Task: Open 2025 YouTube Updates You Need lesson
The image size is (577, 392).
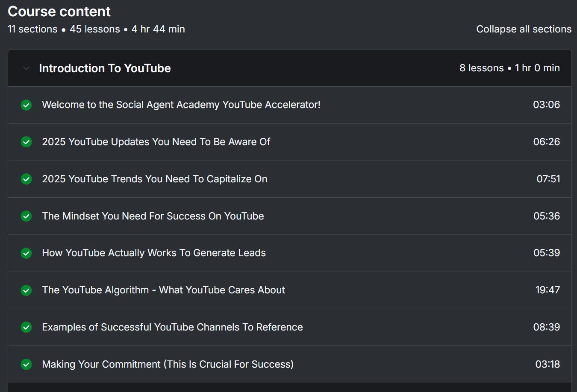Action: point(156,142)
